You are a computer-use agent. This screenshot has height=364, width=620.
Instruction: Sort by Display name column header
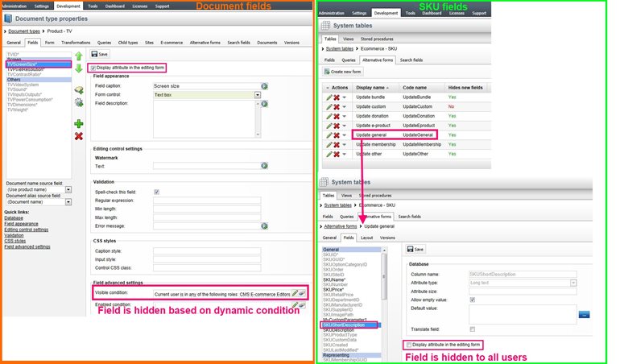(372, 88)
